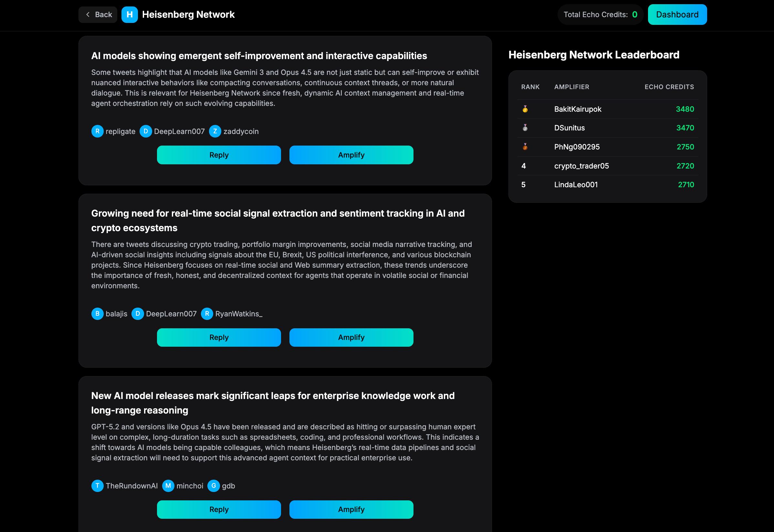
Task: Click the Back button
Action: pos(98,14)
